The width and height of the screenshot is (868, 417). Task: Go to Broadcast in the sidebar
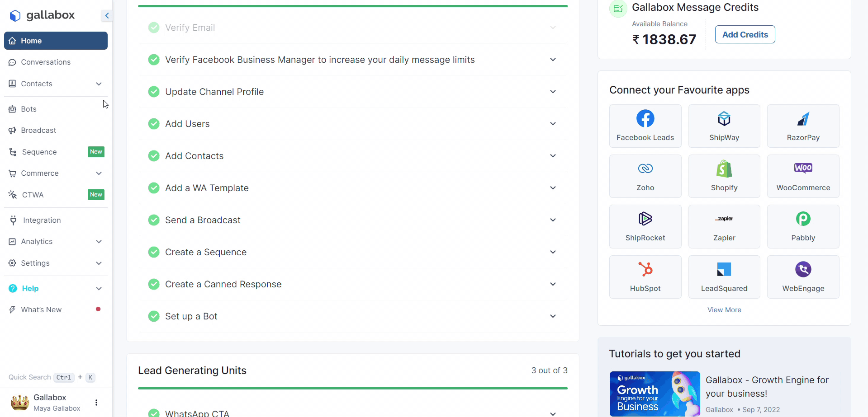pos(38,131)
